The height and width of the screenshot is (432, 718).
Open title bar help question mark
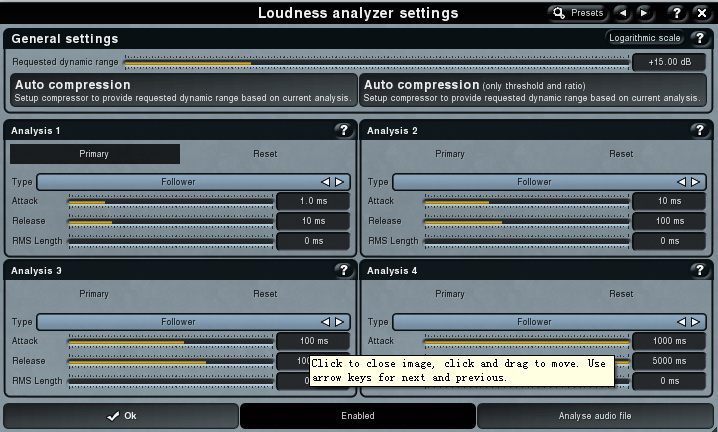pyautogui.click(x=676, y=13)
